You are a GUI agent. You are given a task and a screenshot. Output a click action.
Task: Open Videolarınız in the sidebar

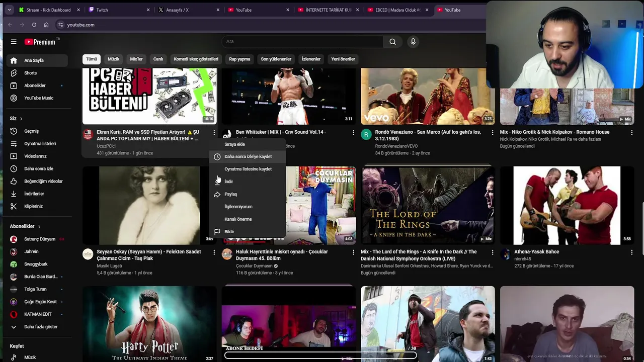35,156
